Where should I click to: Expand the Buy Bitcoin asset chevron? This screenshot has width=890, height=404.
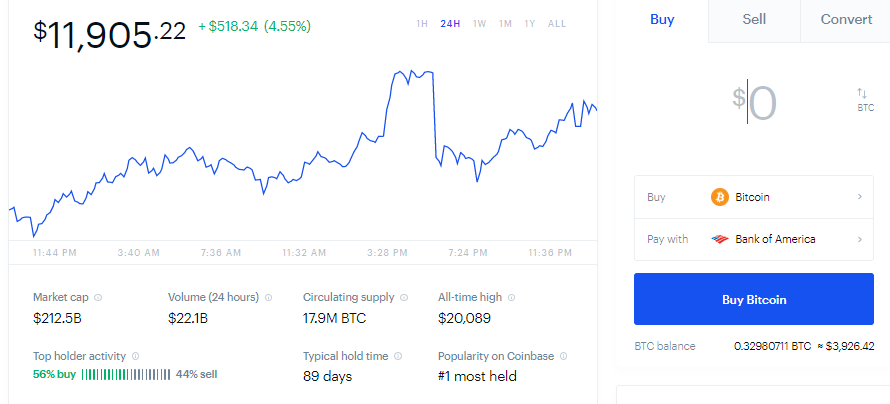coord(859,197)
